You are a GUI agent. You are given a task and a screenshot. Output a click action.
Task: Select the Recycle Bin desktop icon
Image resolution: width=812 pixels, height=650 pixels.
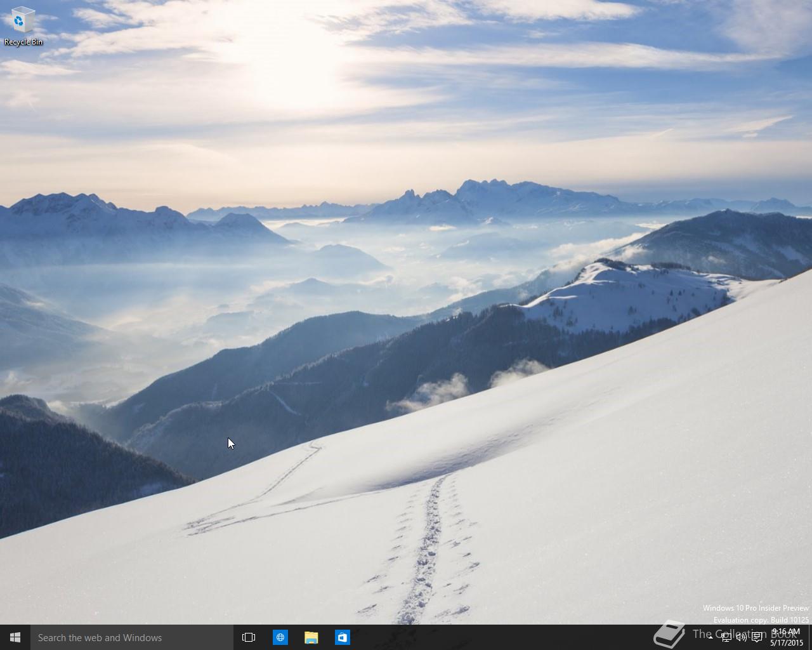click(23, 27)
